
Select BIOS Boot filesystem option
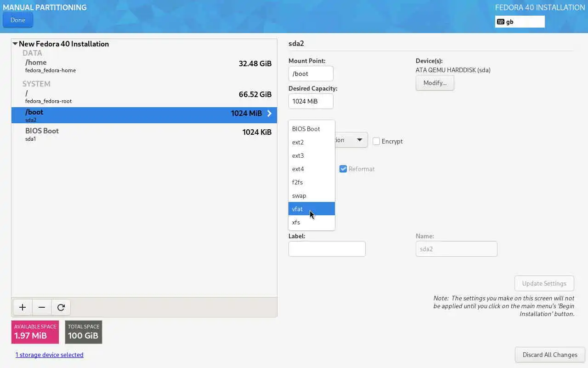point(311,129)
